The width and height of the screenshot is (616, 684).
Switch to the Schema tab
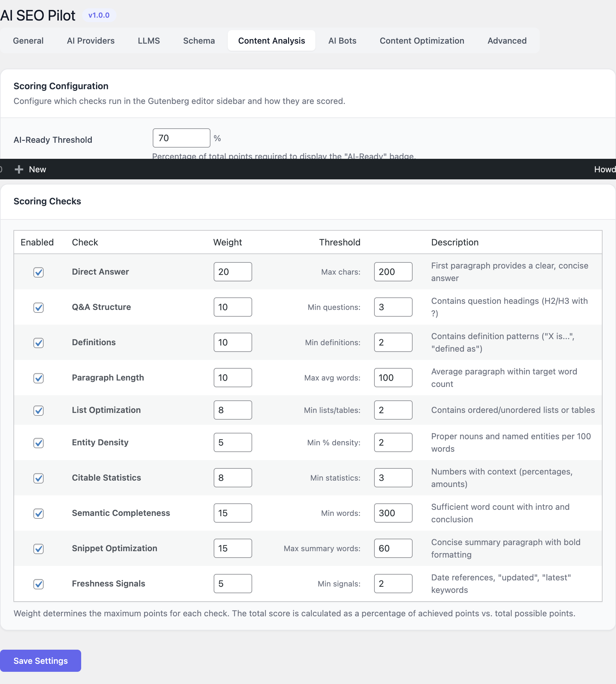point(199,41)
